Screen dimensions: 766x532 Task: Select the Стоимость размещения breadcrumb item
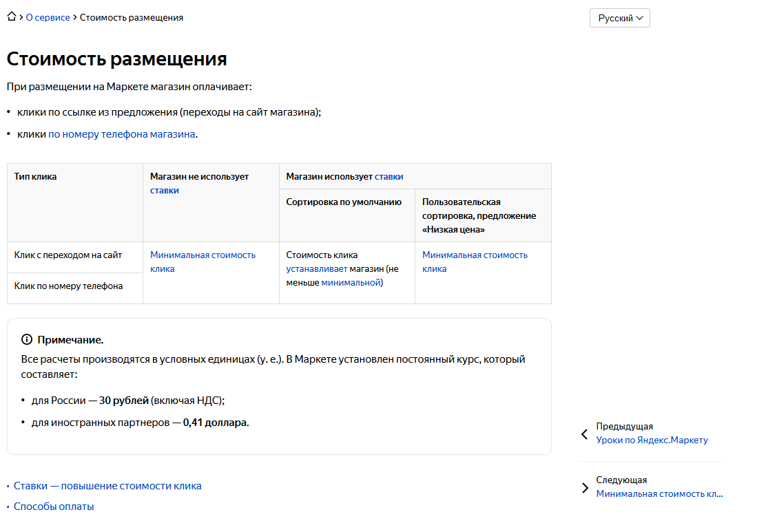[131, 17]
